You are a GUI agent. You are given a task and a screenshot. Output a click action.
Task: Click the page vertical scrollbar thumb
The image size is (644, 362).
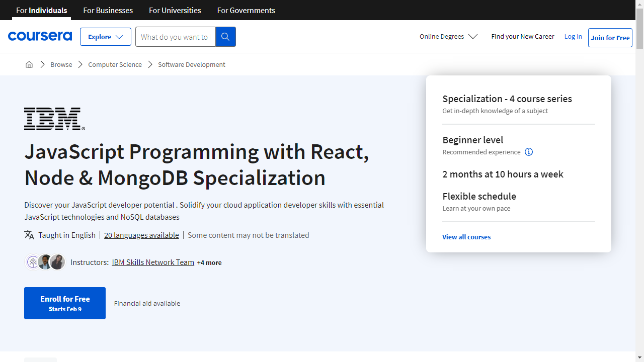639,28
